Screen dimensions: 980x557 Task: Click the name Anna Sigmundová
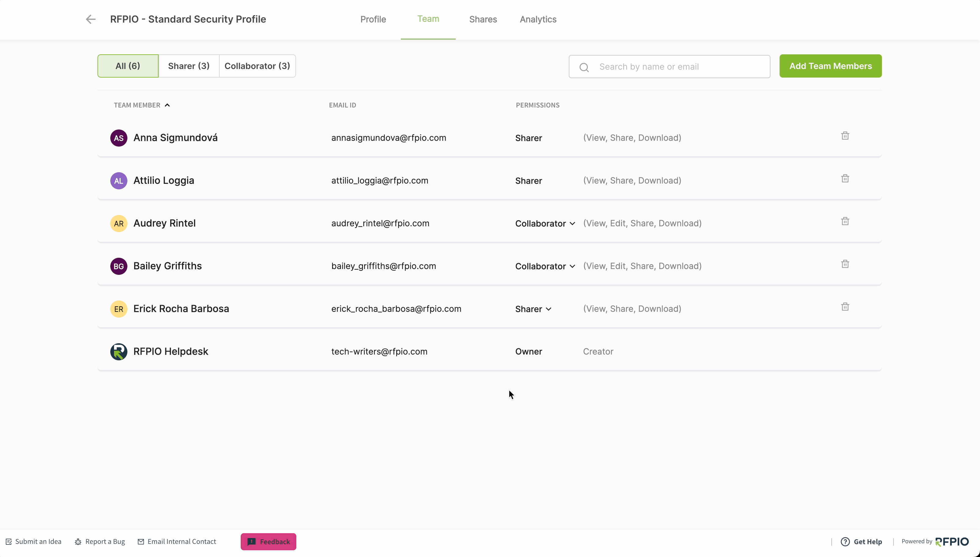click(175, 138)
